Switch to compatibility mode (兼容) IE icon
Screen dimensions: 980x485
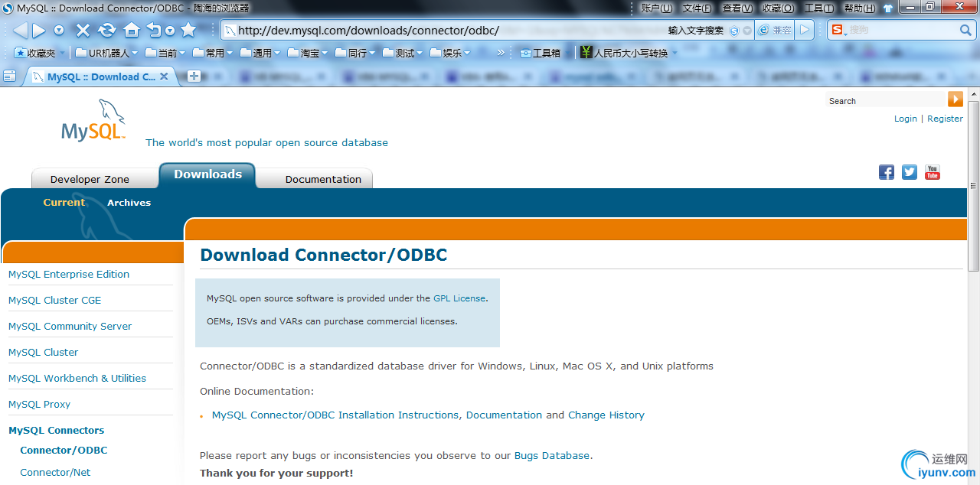[x=775, y=31]
